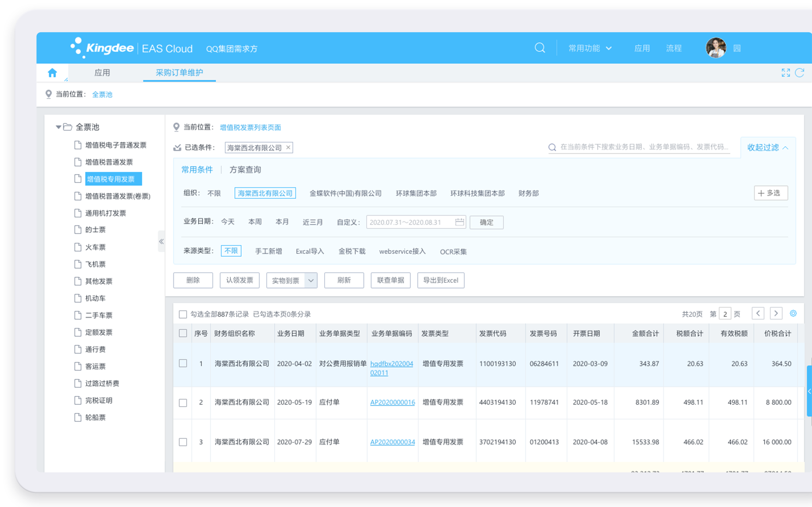The width and height of the screenshot is (812, 507).
Task: Switch to the 方案查询 tab
Action: click(245, 170)
